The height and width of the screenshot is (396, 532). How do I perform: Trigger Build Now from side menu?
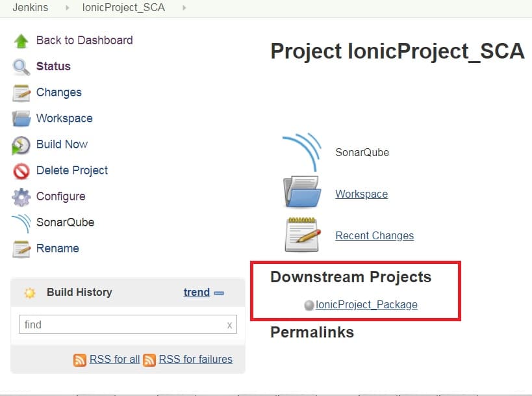62,144
